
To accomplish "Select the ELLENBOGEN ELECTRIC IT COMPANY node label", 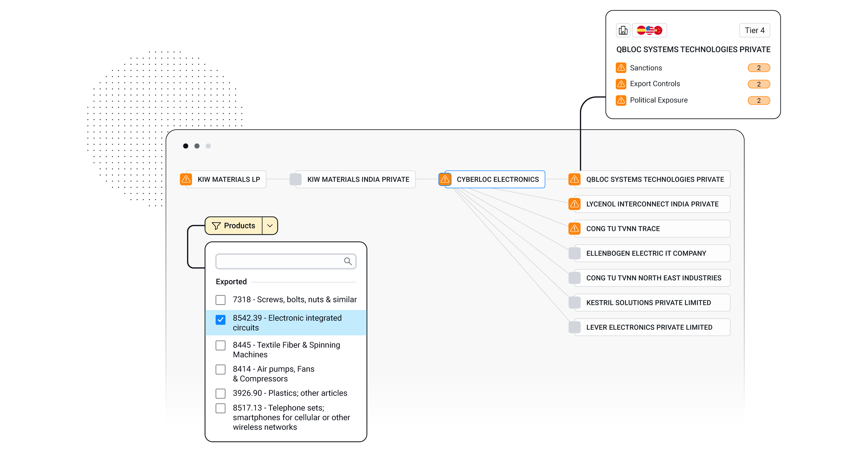I will 646,253.
